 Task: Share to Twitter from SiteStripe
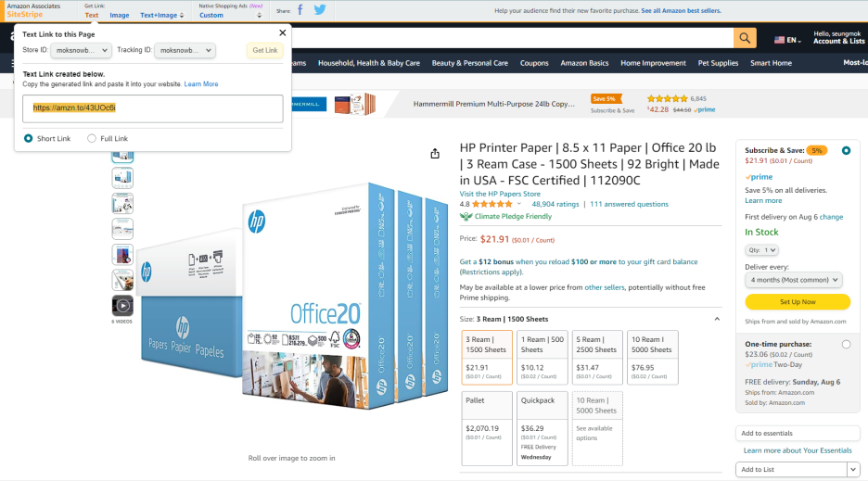pyautogui.click(x=320, y=10)
